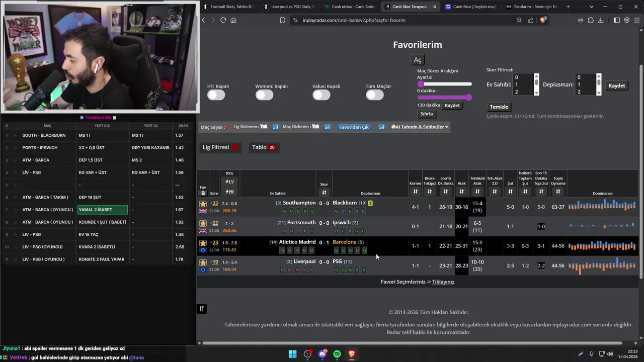Screen dimensions: 644x362
Task: Follow the Tıklayınız link
Action: point(443,282)
